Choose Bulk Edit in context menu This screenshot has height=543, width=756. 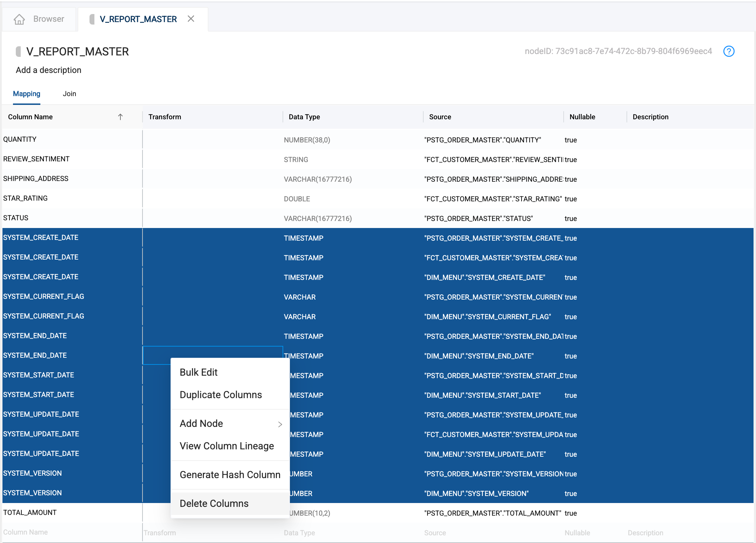coord(199,372)
